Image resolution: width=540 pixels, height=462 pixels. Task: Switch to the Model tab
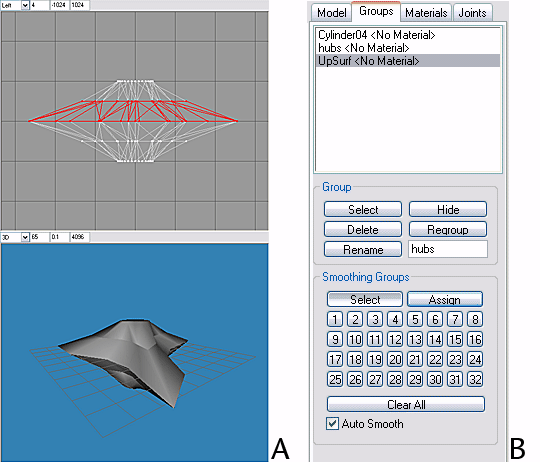click(x=331, y=13)
